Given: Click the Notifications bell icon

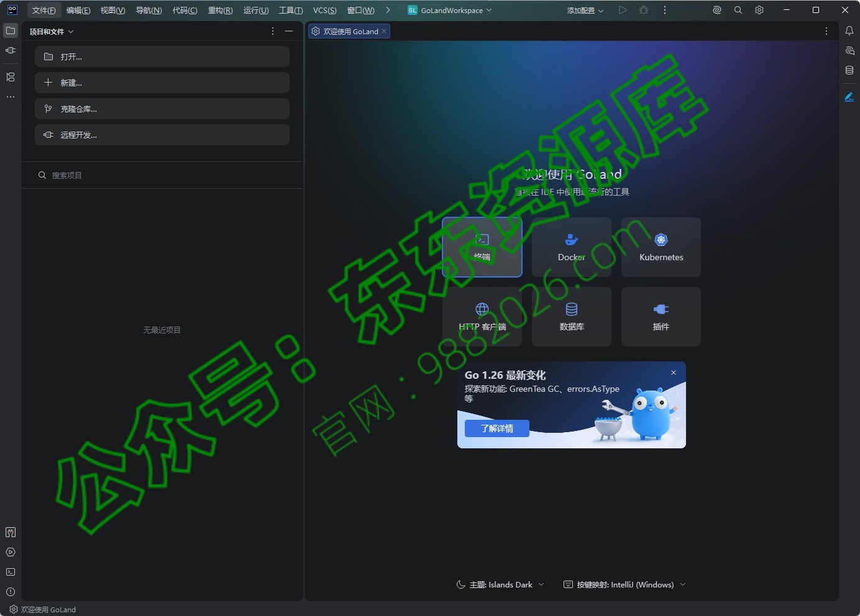Looking at the screenshot, I should tap(849, 30).
